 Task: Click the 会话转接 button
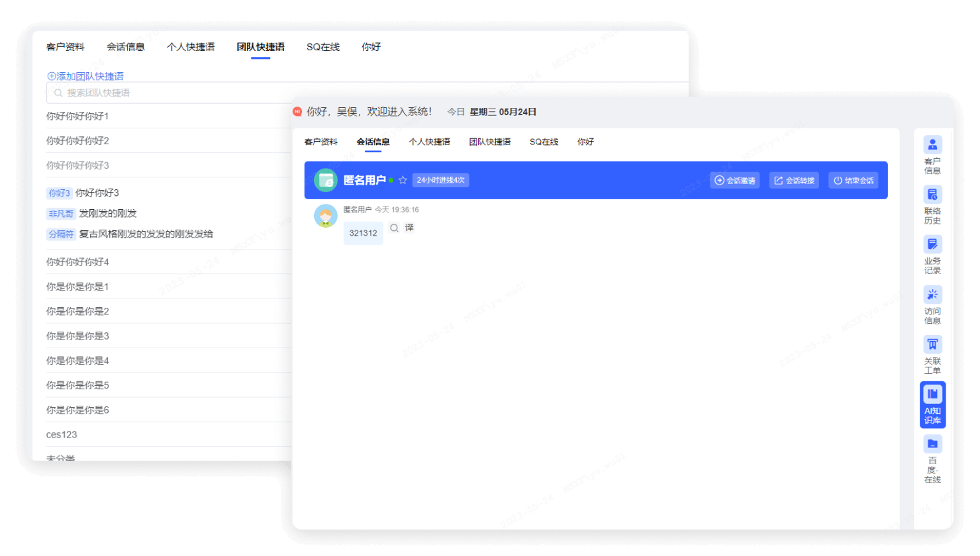click(793, 180)
